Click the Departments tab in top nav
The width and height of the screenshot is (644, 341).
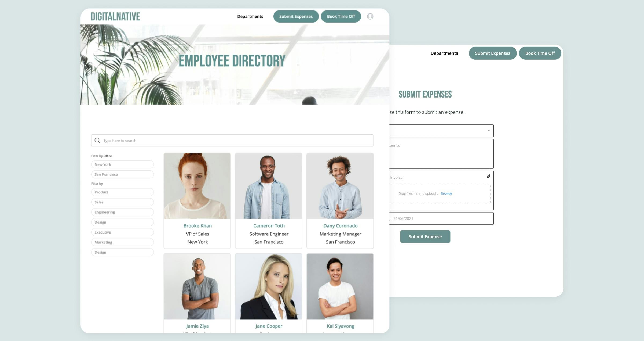click(x=250, y=16)
